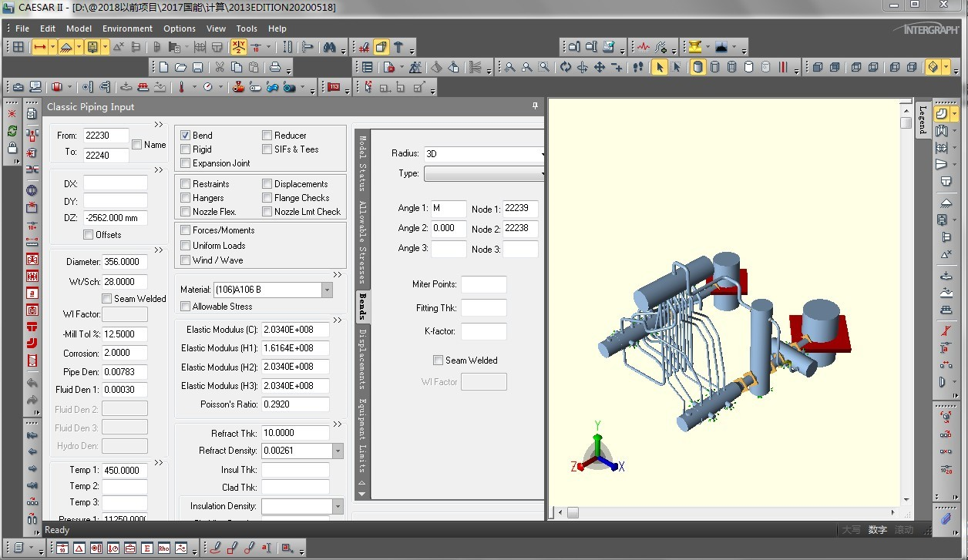Click the red waveform icon in top toolbar
The width and height of the screenshot is (968, 560).
tap(643, 47)
